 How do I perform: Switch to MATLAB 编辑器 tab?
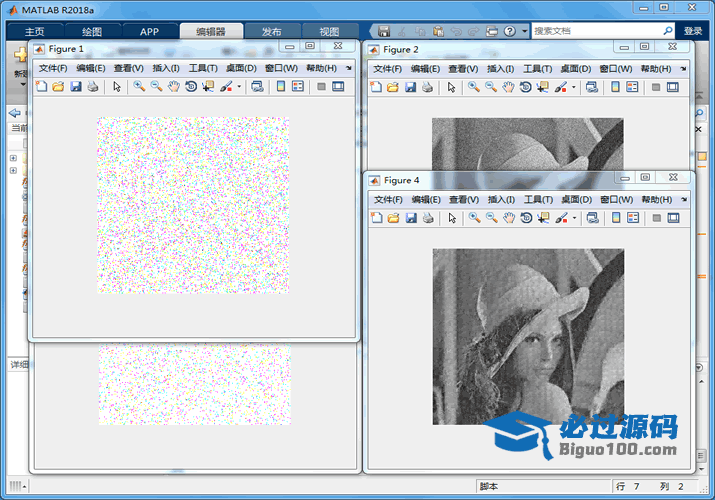tap(211, 31)
